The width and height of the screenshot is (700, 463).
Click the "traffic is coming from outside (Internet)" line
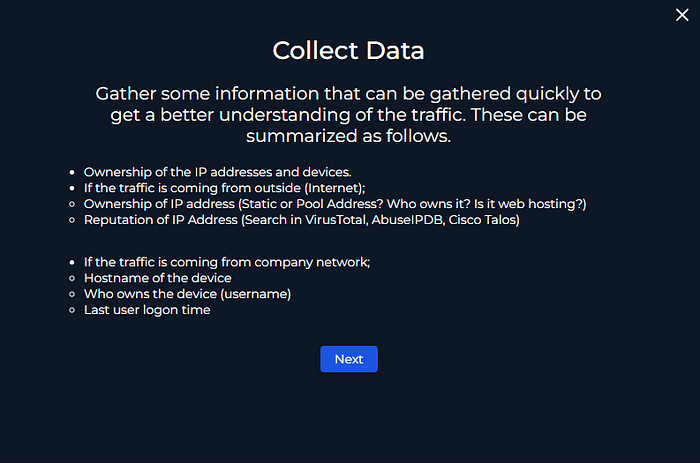click(225, 188)
